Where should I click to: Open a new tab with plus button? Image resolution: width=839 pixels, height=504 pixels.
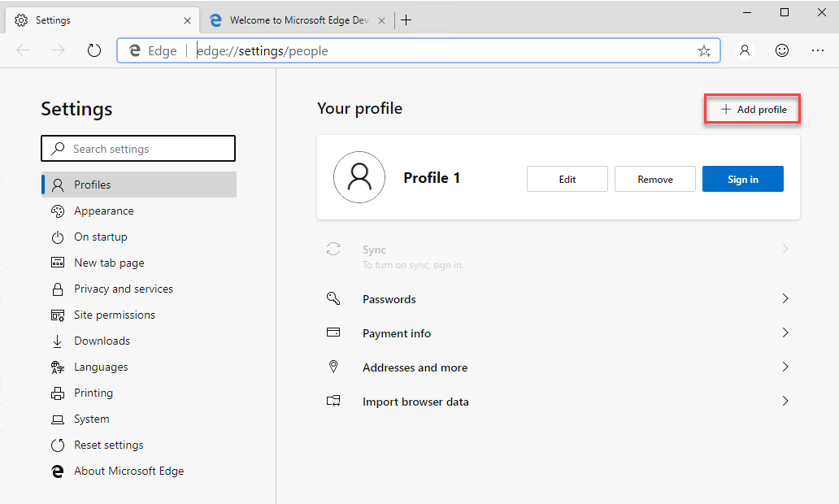(x=406, y=20)
